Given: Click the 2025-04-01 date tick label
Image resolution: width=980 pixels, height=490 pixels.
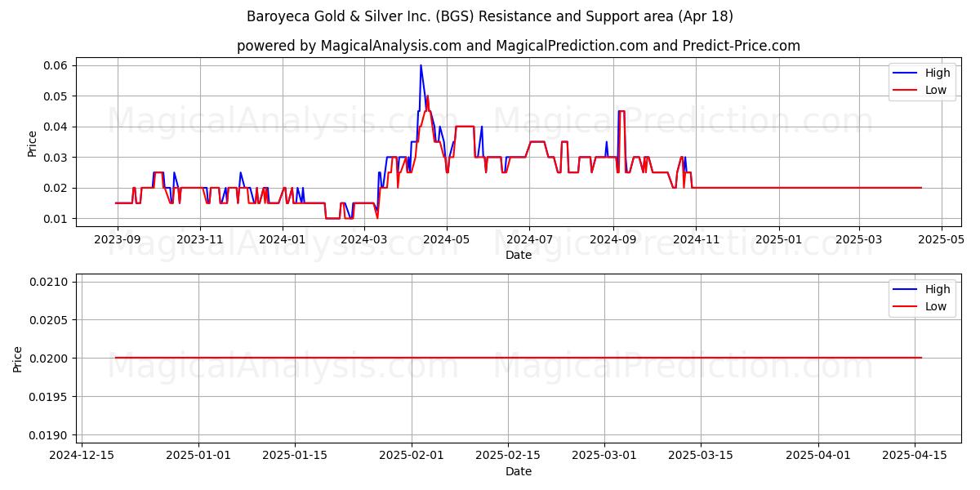Looking at the screenshot, I should coord(817,456).
